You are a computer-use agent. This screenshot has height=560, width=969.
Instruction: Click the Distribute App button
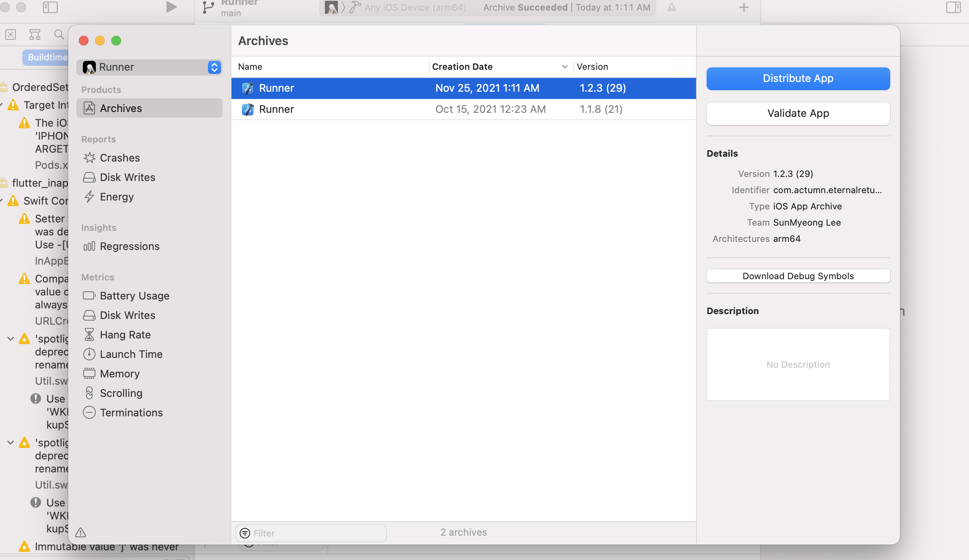click(x=798, y=78)
